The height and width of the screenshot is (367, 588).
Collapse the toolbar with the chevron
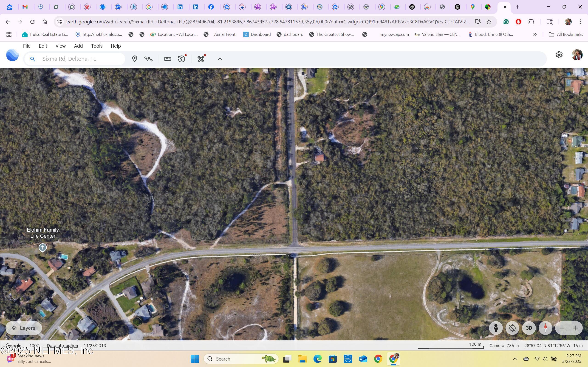[220, 59]
